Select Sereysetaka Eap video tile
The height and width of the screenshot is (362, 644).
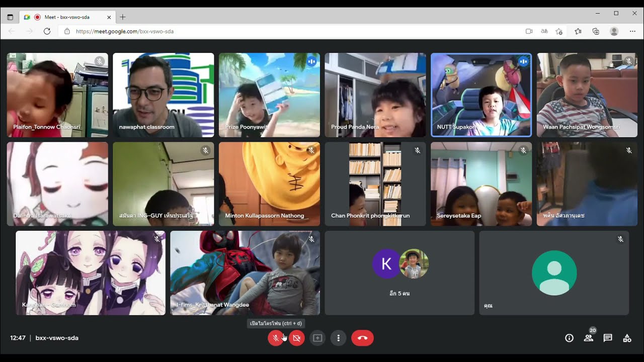[481, 184]
